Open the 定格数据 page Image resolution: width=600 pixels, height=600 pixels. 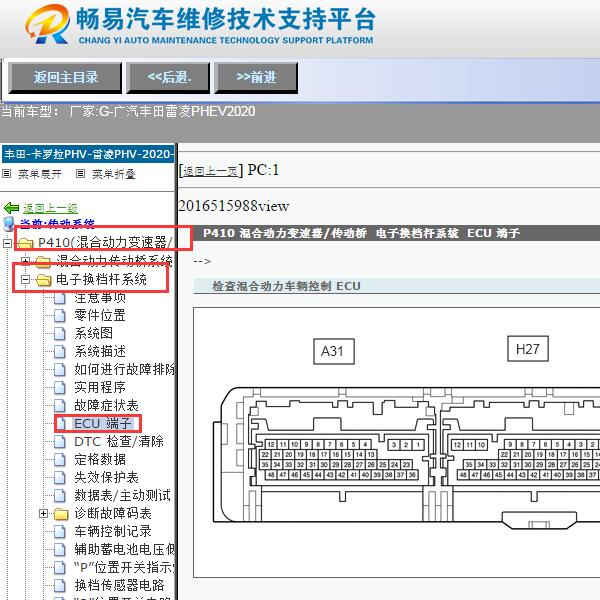pos(100,459)
